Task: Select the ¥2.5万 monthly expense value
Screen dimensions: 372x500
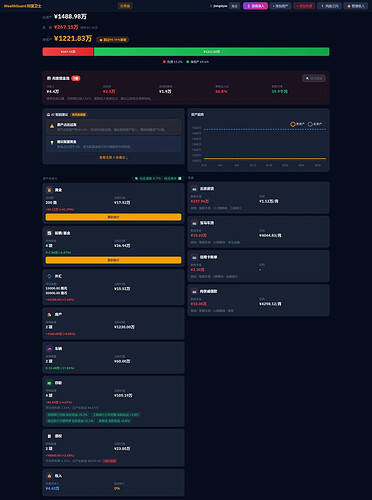Action: (x=109, y=91)
